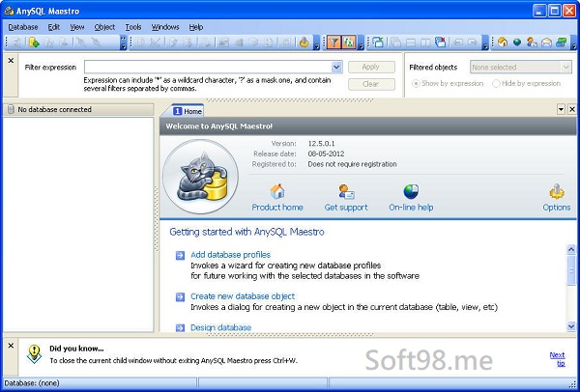Click the next window arrow icon

pos(473,42)
